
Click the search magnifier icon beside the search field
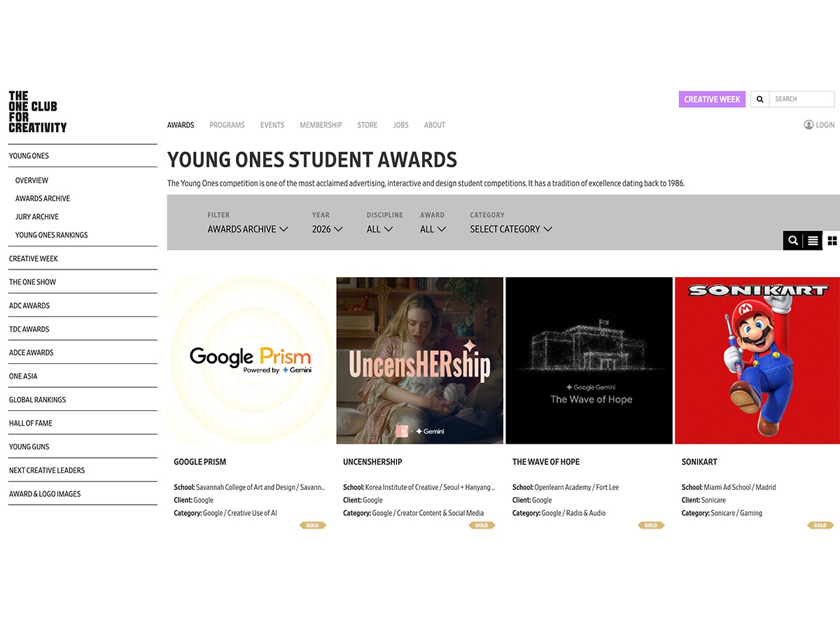point(759,99)
